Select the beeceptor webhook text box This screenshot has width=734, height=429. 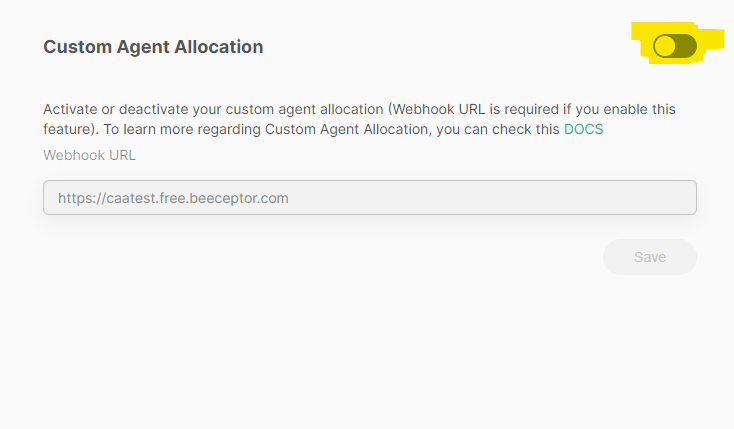(x=369, y=198)
